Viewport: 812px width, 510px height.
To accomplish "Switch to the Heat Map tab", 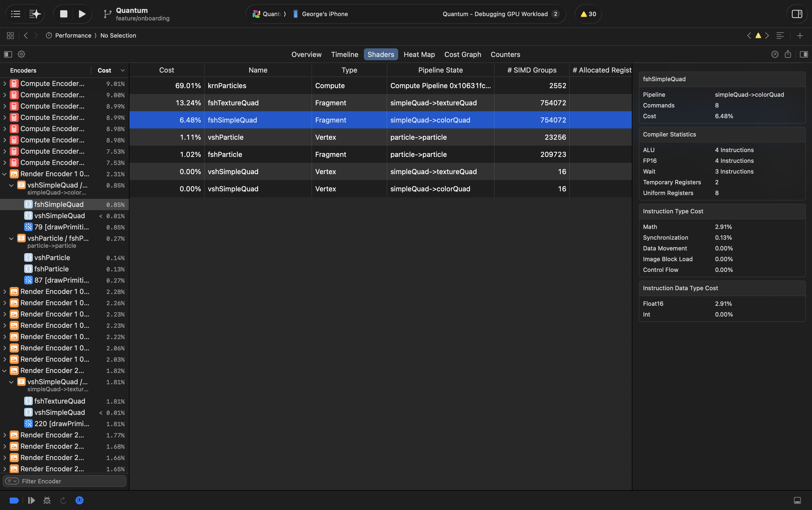I will tap(419, 54).
